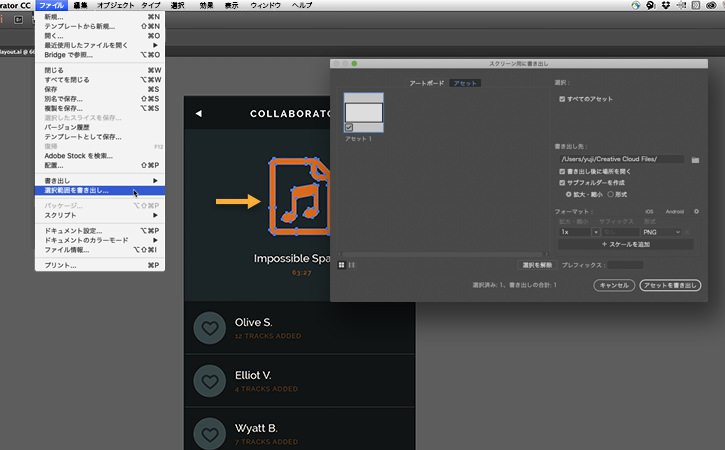Select the 形式 radio button
725x450 pixels.
tap(610, 195)
